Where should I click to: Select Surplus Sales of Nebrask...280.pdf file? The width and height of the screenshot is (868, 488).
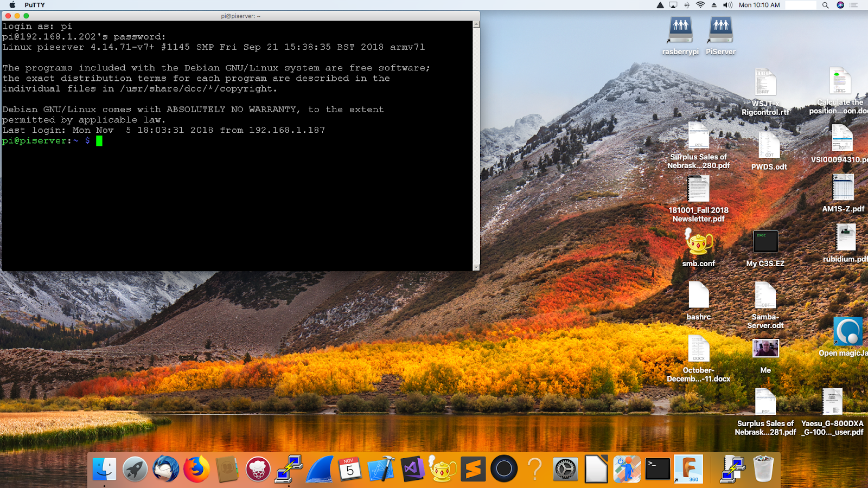[699, 146]
